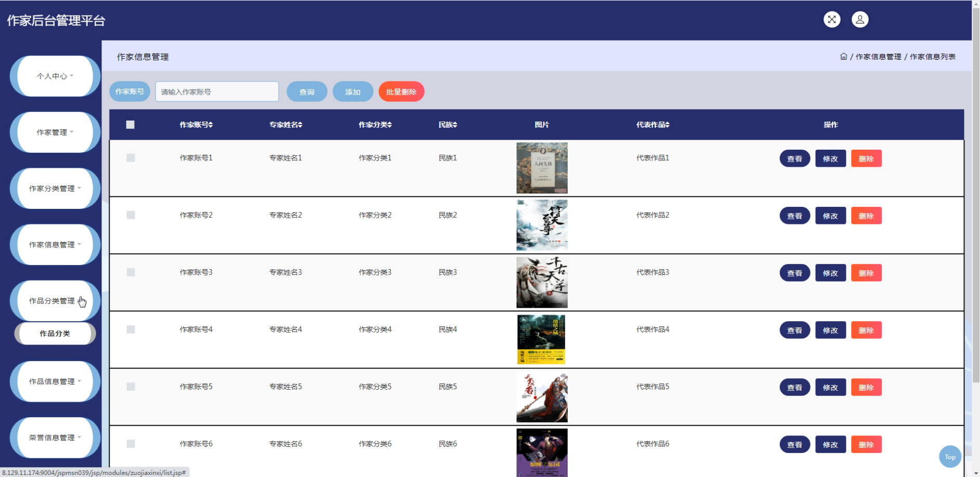Check the box for row 作家账号2
The image size is (980, 477).
coord(130,215)
